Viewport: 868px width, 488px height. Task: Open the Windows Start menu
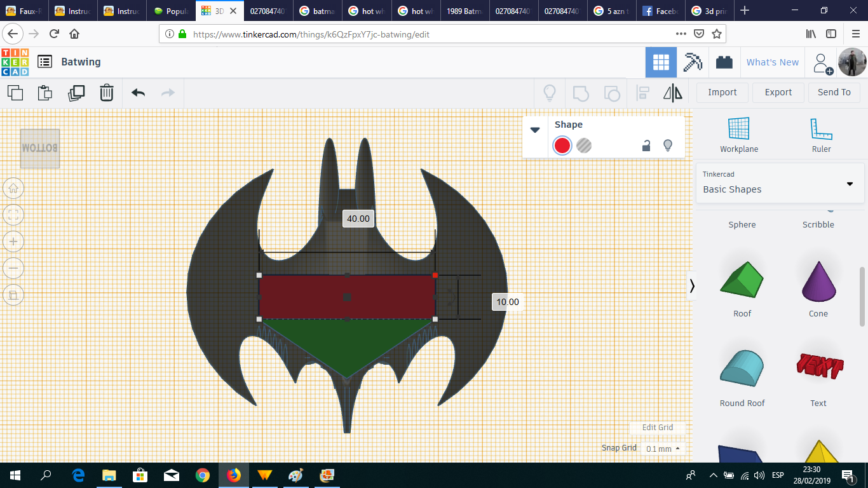[15, 475]
